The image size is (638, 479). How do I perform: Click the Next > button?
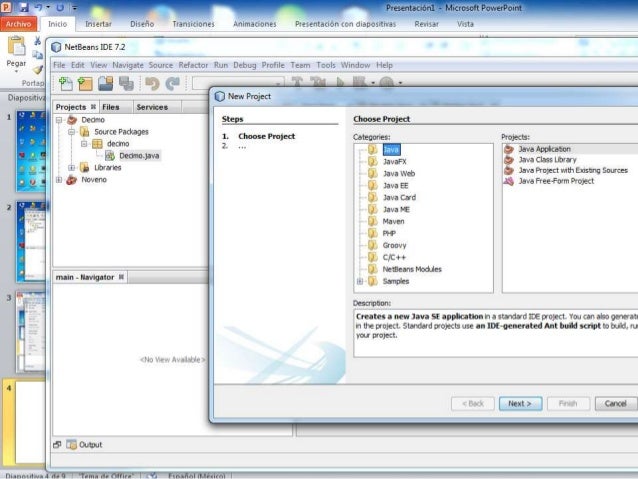[x=520, y=404]
